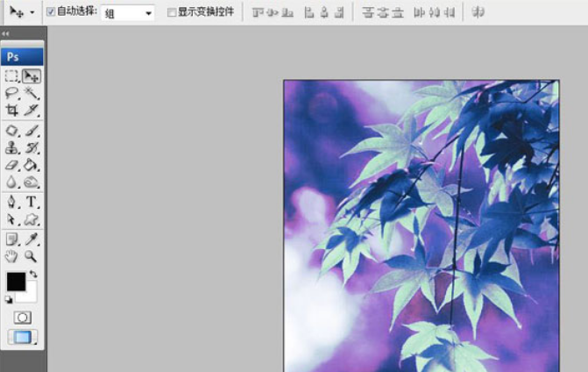Toggle Quick Mask mode
This screenshot has width=588, height=372.
(x=23, y=318)
